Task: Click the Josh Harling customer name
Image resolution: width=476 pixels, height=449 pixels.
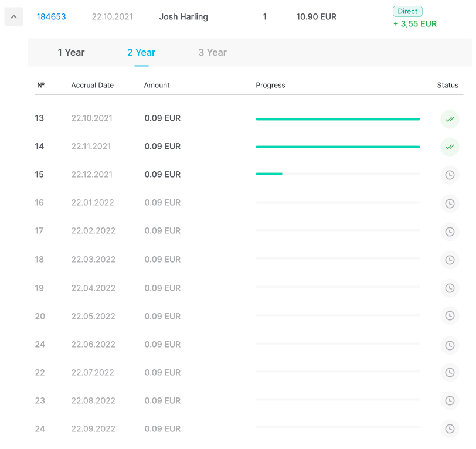Action: tap(183, 17)
